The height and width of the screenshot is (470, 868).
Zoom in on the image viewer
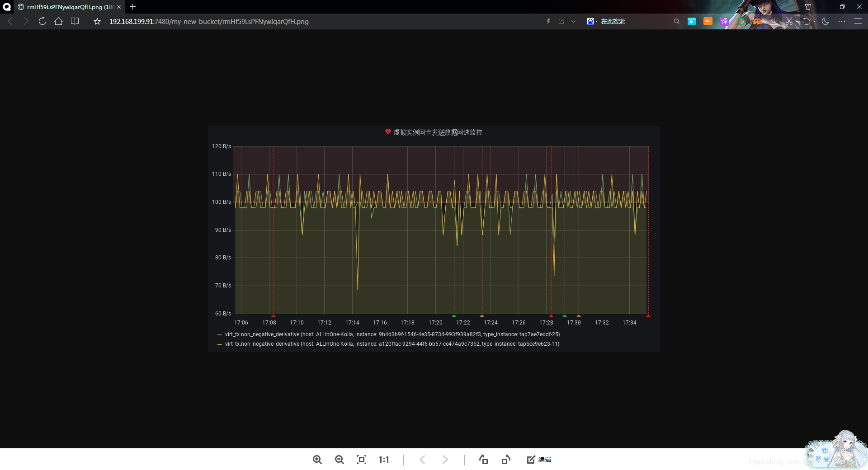click(317, 460)
